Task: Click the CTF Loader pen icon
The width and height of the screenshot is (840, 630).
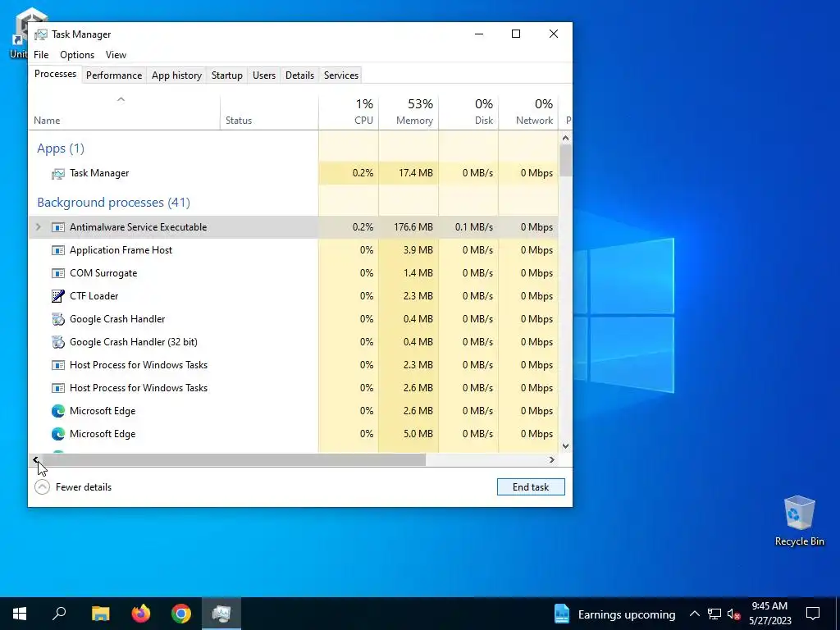Action: pyautogui.click(x=58, y=296)
